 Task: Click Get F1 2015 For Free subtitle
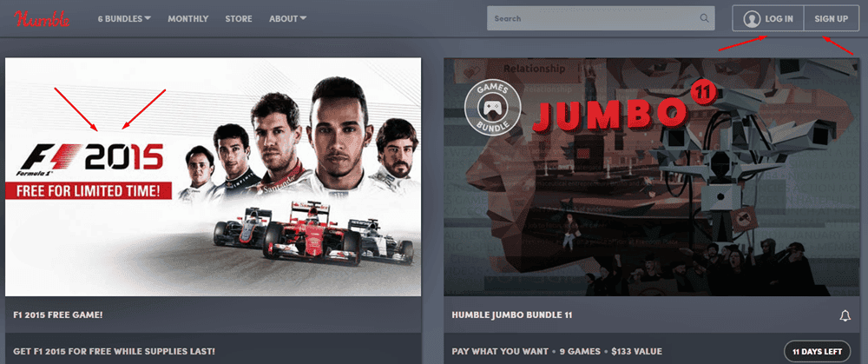(x=113, y=352)
